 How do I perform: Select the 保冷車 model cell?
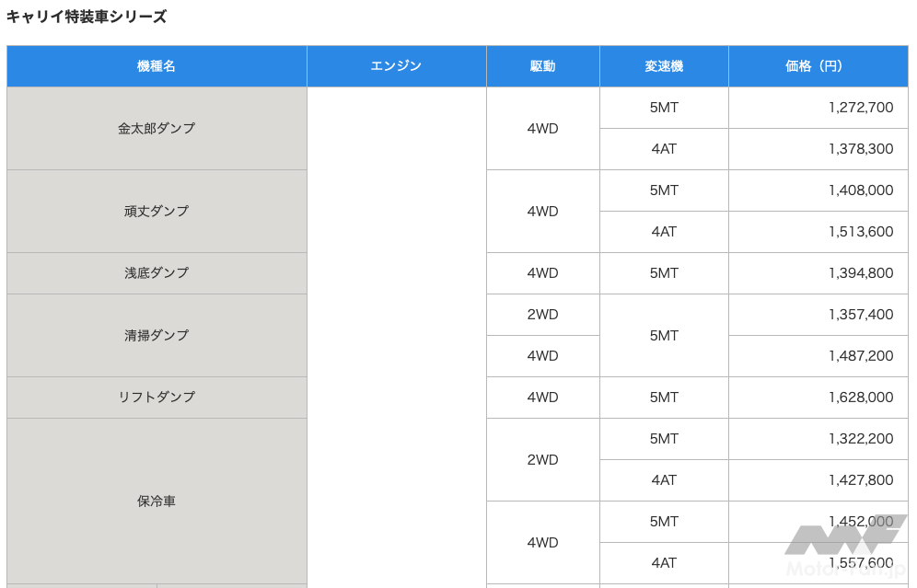157,502
